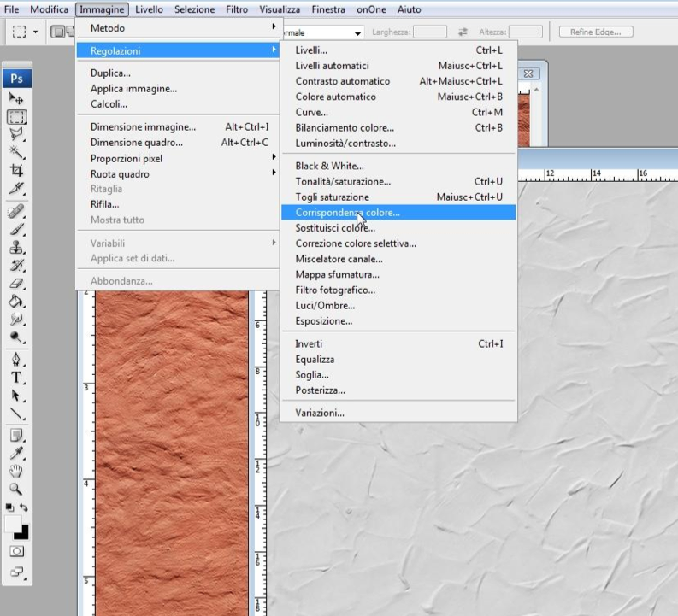
Task: Open the foreground color swatch
Action: tap(13, 524)
